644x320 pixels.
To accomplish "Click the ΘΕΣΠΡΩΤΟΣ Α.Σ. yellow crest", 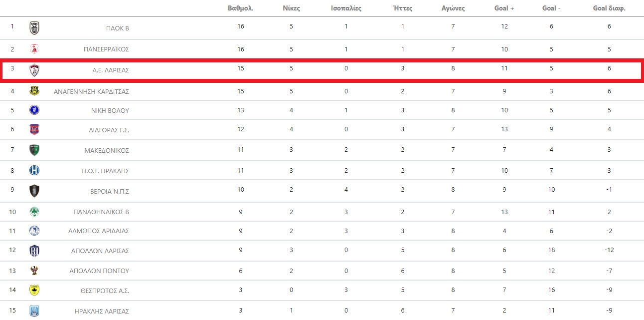I will [34, 290].
